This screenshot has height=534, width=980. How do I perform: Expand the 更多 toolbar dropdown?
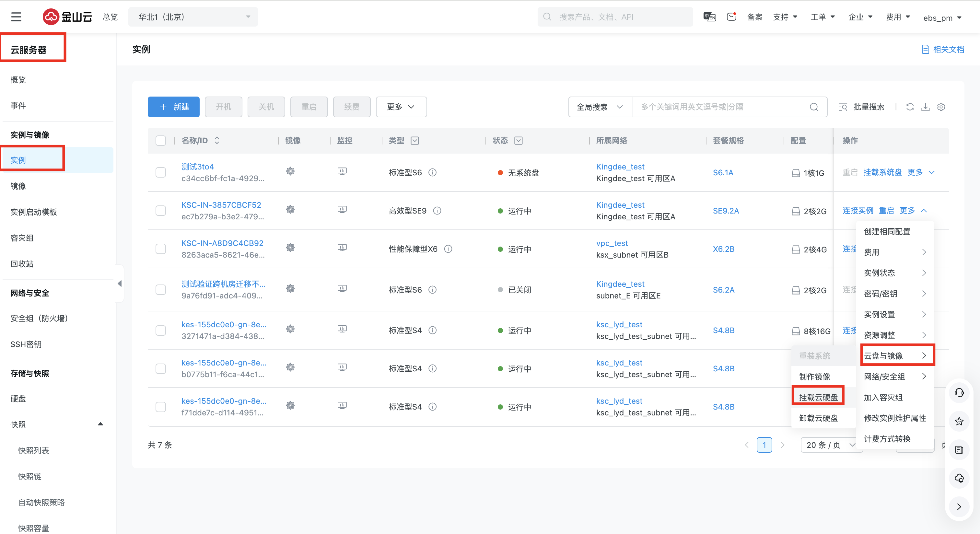(x=401, y=107)
